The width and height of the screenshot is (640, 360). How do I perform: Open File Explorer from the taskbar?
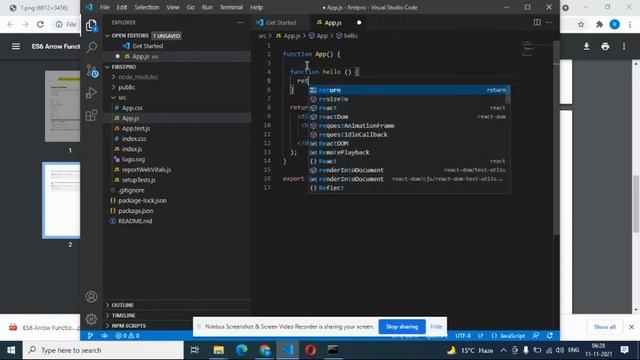tap(218, 350)
